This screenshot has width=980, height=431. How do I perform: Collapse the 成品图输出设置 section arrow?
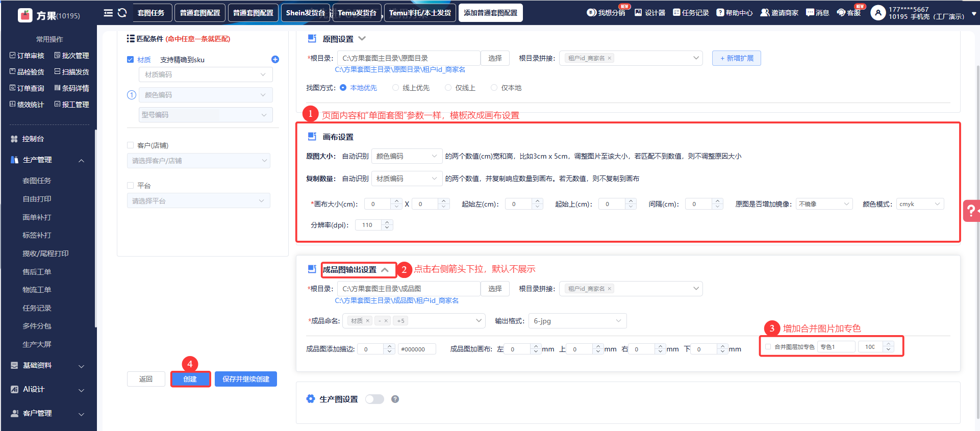click(x=385, y=270)
